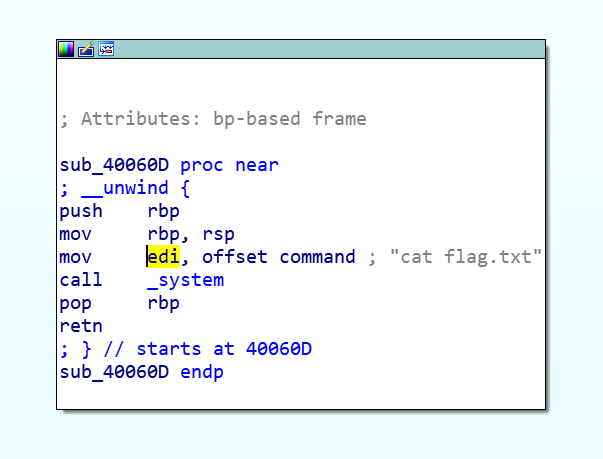
Task: Click rbp operand on the push line
Action: pos(163,211)
